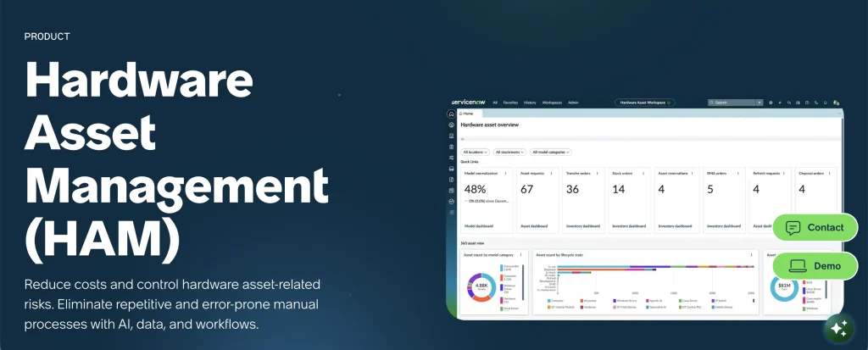The width and height of the screenshot is (868, 350).
Task: Click the 14 Stock orders value
Action: coord(618,189)
